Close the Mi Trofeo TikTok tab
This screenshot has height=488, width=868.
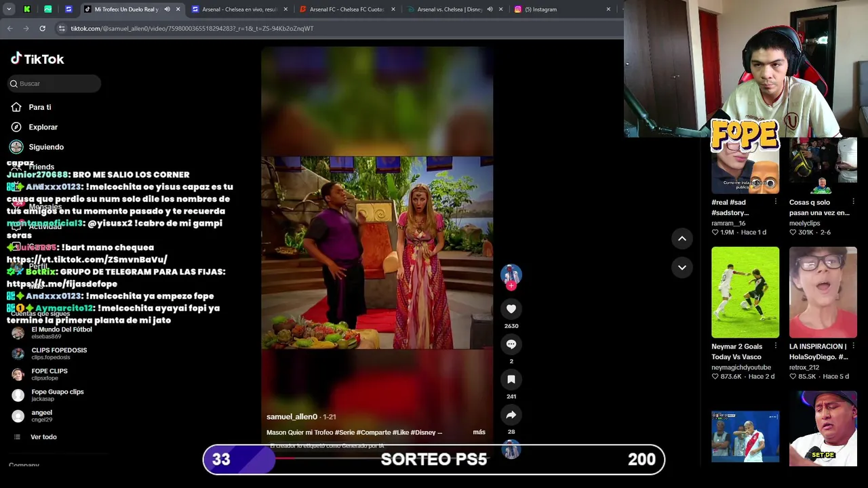178,9
